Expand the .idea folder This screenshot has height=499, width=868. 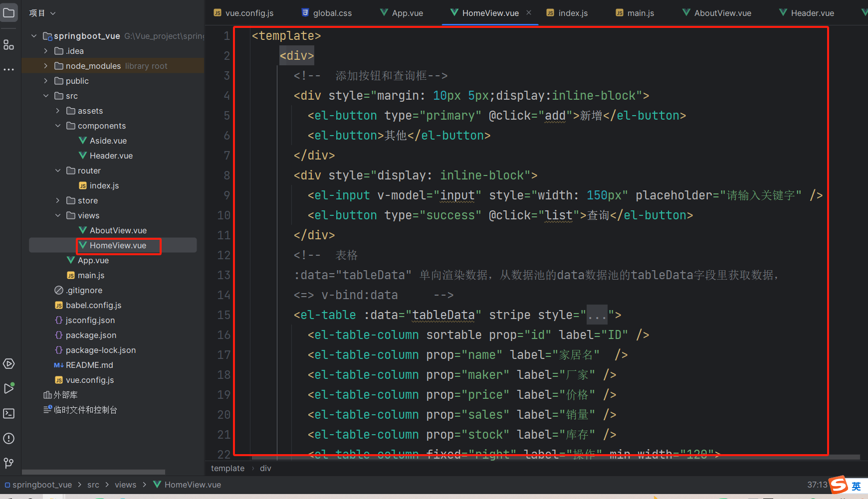pyautogui.click(x=46, y=51)
